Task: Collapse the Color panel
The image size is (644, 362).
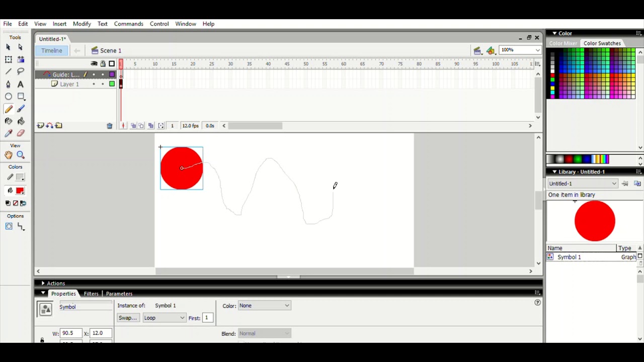Action: click(x=554, y=33)
